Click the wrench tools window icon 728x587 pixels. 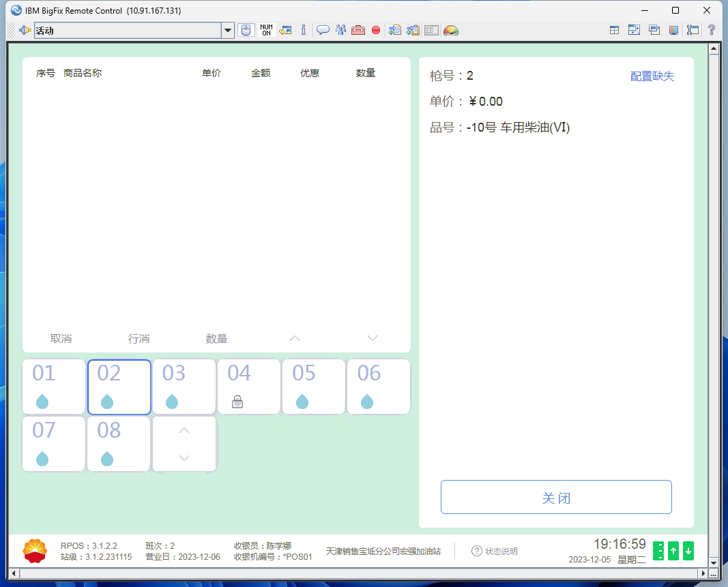pyautogui.click(x=693, y=30)
